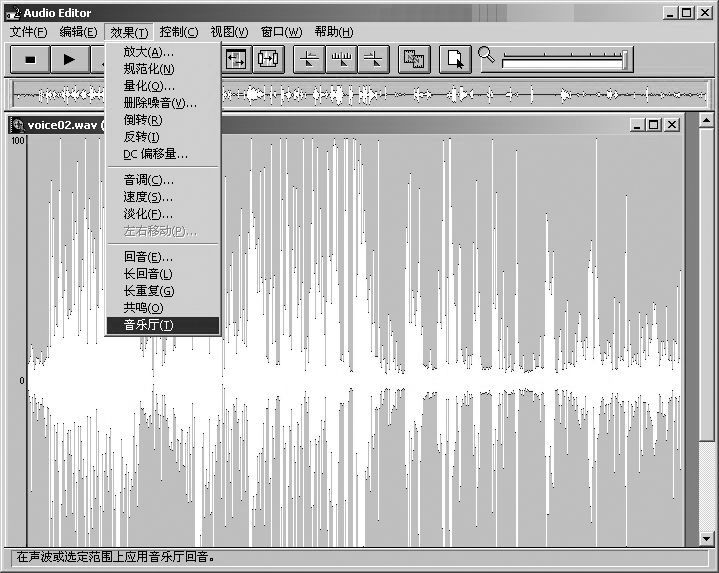Click the zoom slider track

pyautogui.click(x=560, y=62)
